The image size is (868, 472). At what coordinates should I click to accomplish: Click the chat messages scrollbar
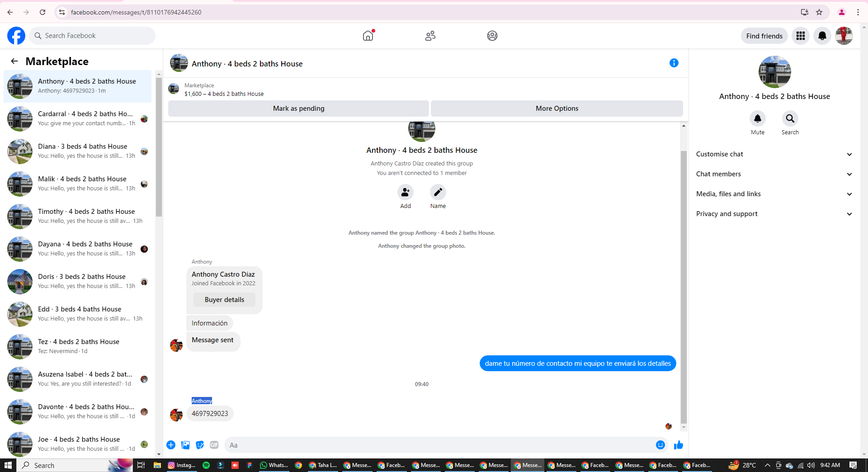pyautogui.click(x=684, y=287)
